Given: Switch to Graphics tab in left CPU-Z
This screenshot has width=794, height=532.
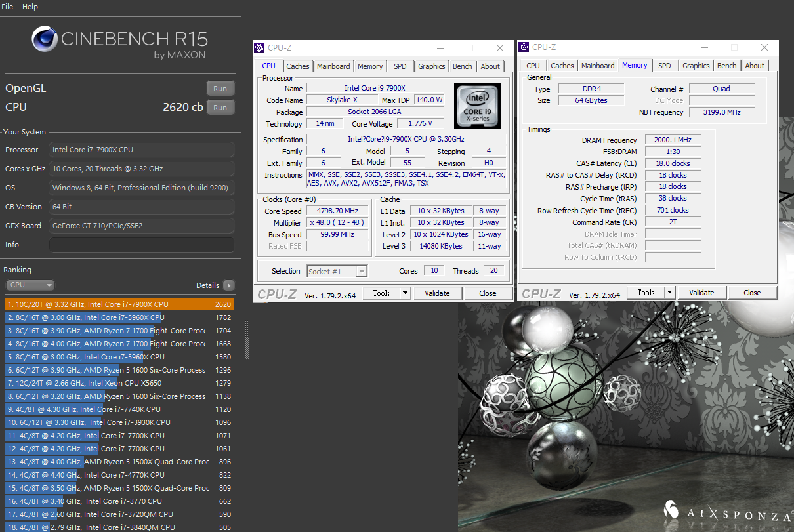Looking at the screenshot, I should (x=432, y=66).
